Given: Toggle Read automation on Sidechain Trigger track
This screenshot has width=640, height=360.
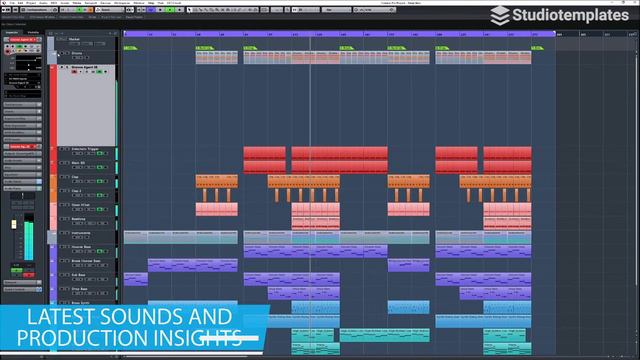Looking at the screenshot, I should [x=100, y=153].
